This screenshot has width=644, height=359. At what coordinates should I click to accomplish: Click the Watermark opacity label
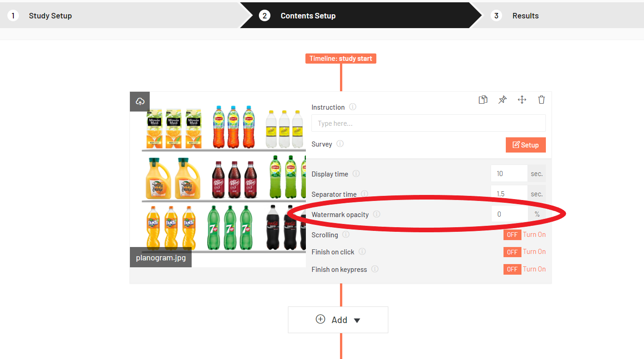pyautogui.click(x=340, y=215)
